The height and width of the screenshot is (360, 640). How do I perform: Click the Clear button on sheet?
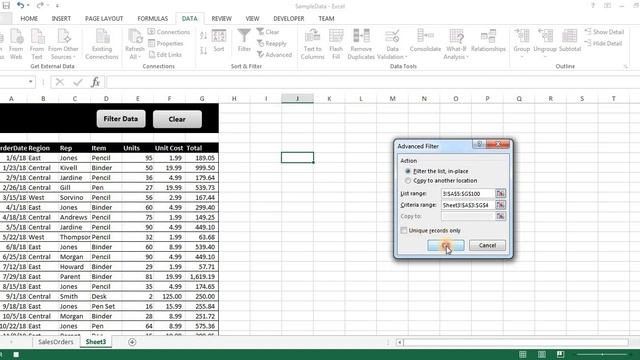click(x=177, y=119)
